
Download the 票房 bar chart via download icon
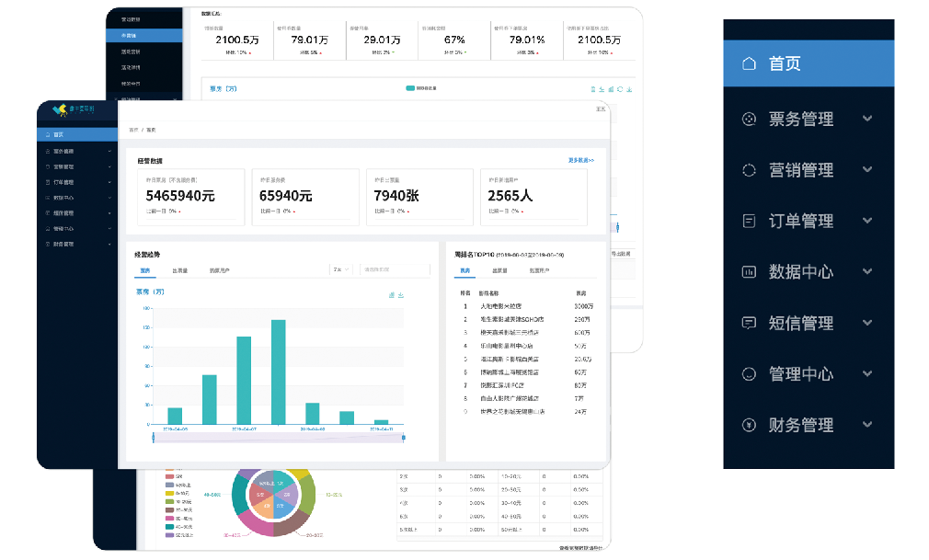[x=401, y=295]
